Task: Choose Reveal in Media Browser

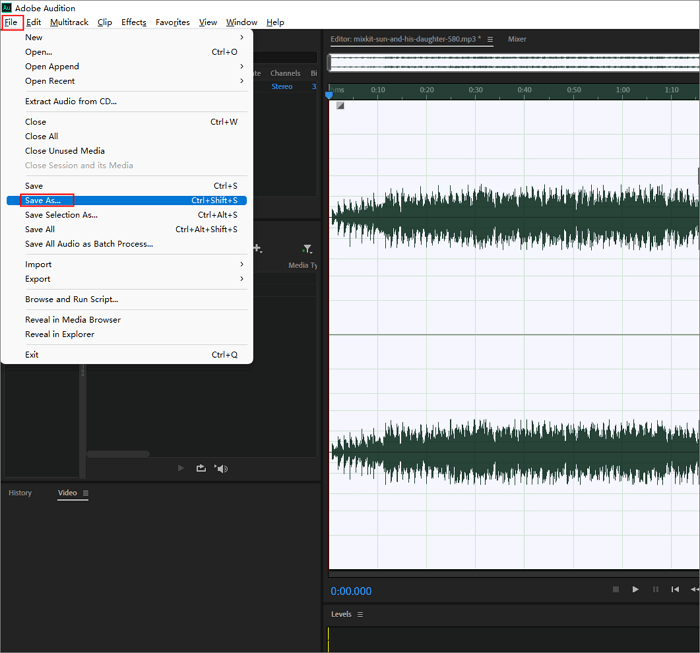Action: tap(127, 320)
